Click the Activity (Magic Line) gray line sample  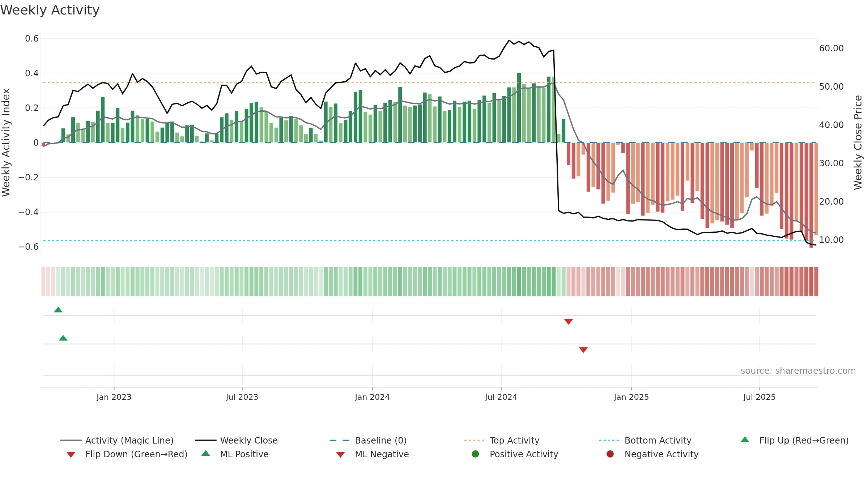[71, 440]
